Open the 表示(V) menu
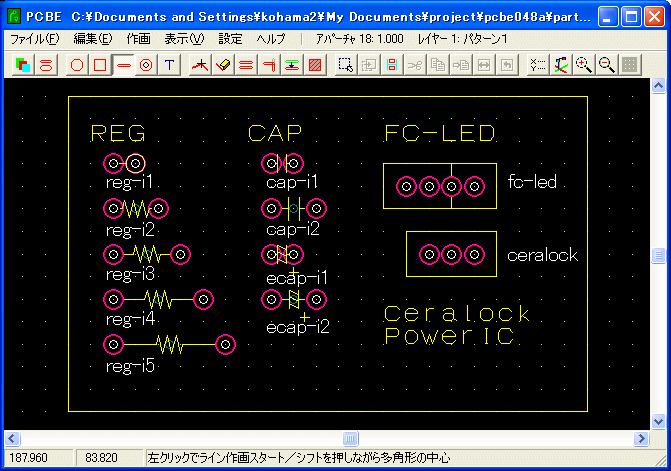Viewport: 671px width, 471px height. coord(183,38)
